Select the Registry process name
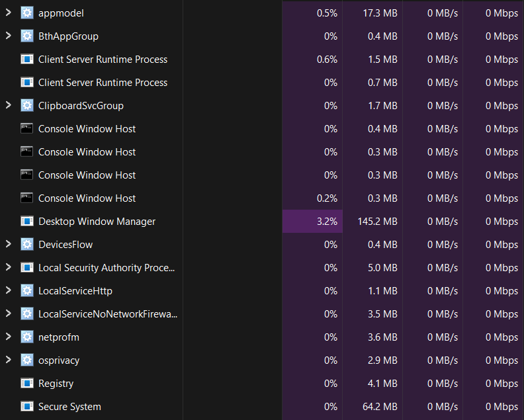 pyautogui.click(x=56, y=384)
